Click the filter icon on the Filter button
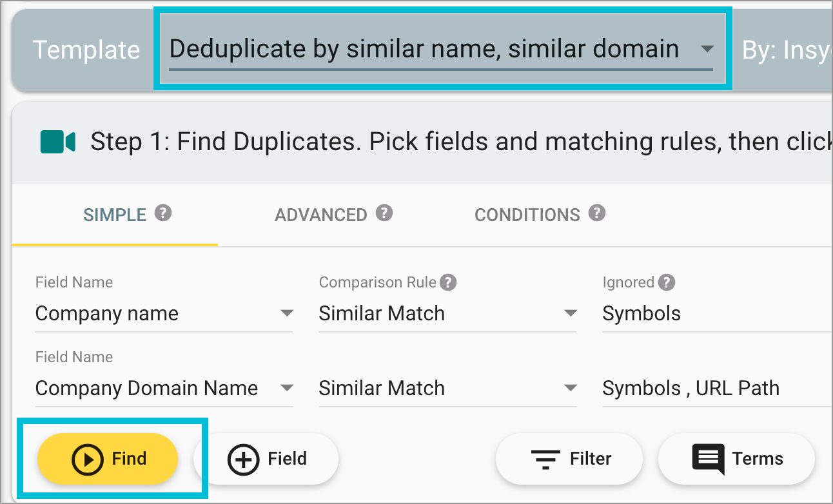Viewport: 833px width, 504px height. click(x=545, y=459)
